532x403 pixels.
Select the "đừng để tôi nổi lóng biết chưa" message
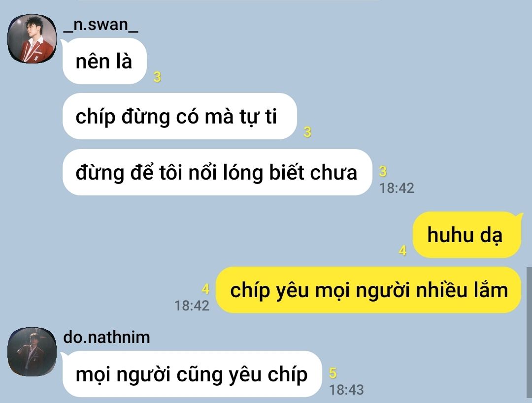[x=217, y=172]
